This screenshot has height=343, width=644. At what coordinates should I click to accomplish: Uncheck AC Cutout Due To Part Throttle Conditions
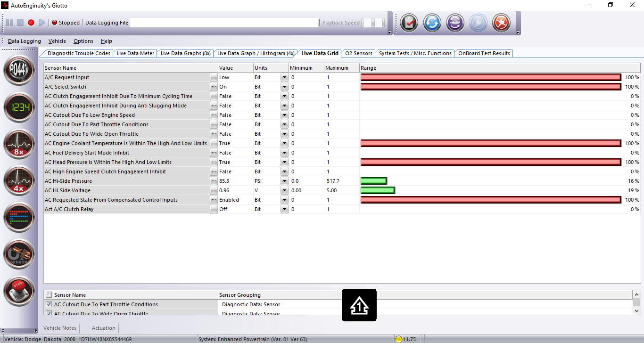49,304
